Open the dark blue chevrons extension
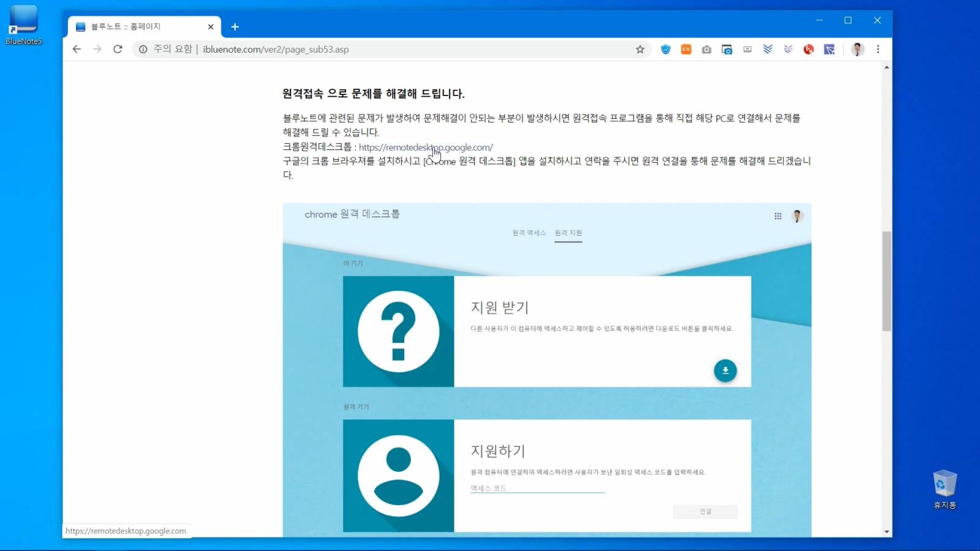The width and height of the screenshot is (980, 551). [768, 50]
